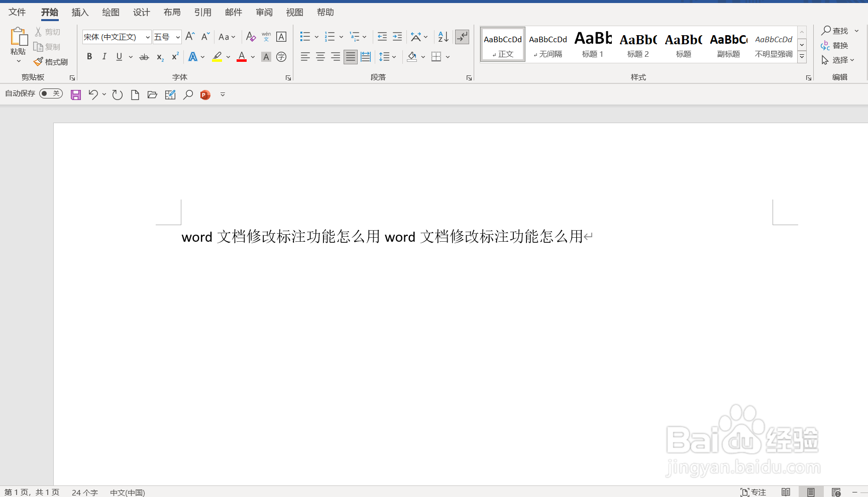The height and width of the screenshot is (497, 868).
Task: Open the File tab
Action: click(x=17, y=12)
